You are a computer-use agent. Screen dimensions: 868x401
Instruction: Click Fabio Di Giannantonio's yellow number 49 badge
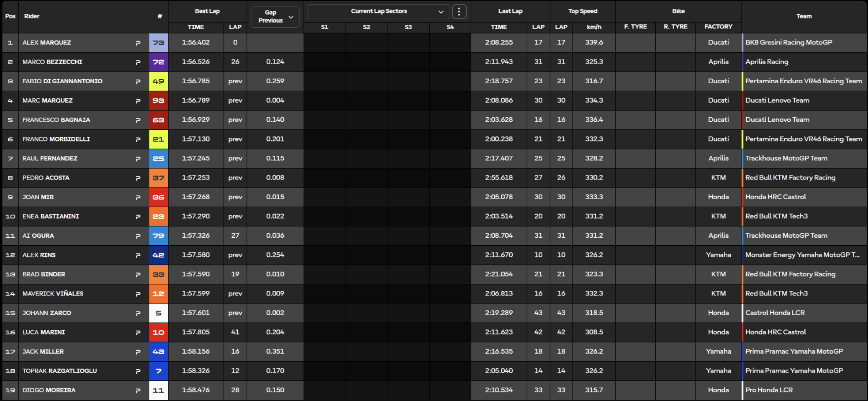pos(158,81)
